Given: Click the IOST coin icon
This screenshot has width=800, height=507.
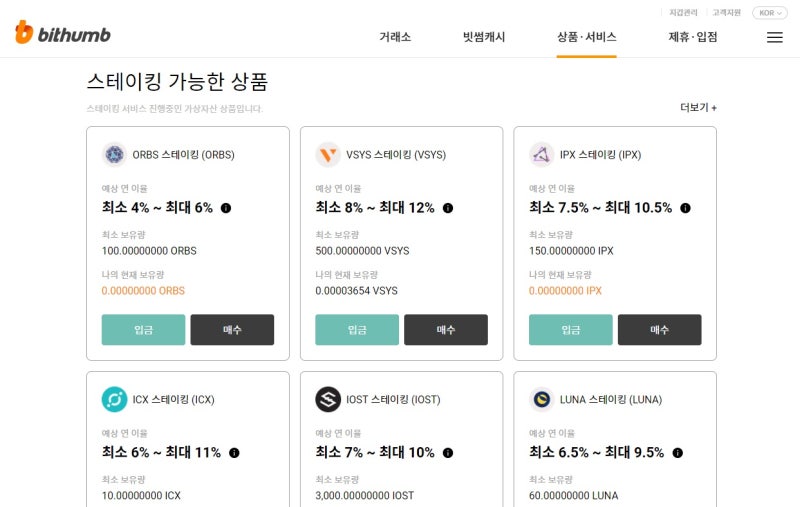Looking at the screenshot, I should point(328,399).
